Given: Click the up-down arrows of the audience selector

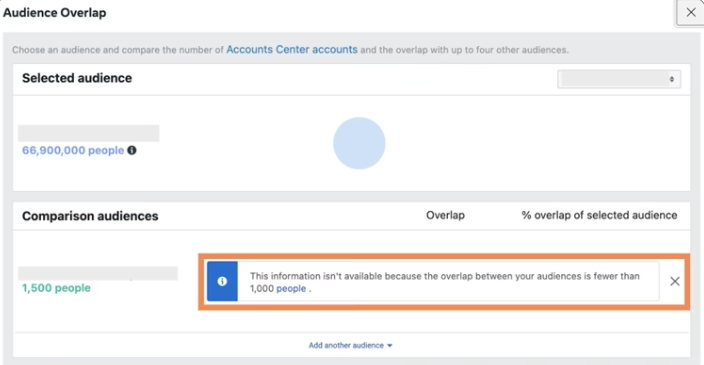Looking at the screenshot, I should pos(672,79).
